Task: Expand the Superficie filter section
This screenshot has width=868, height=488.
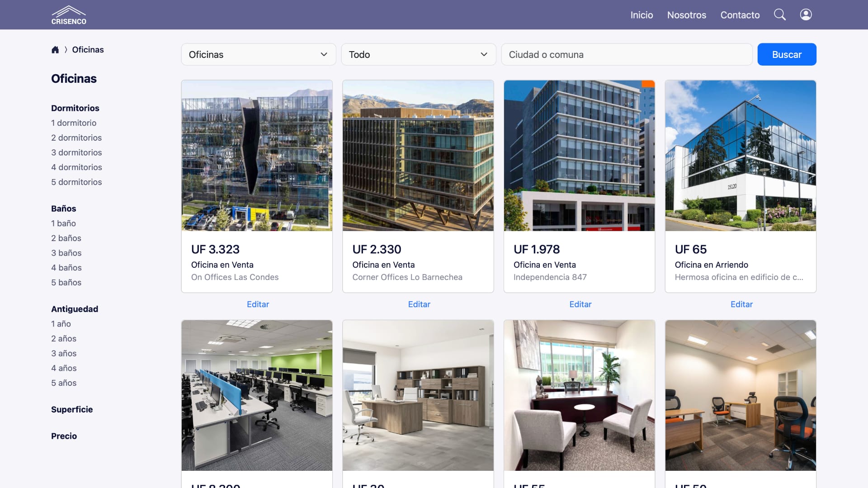Action: click(x=72, y=409)
